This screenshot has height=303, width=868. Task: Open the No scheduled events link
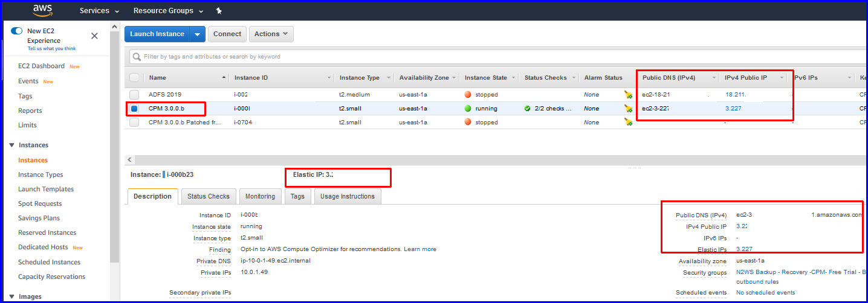pos(765,293)
